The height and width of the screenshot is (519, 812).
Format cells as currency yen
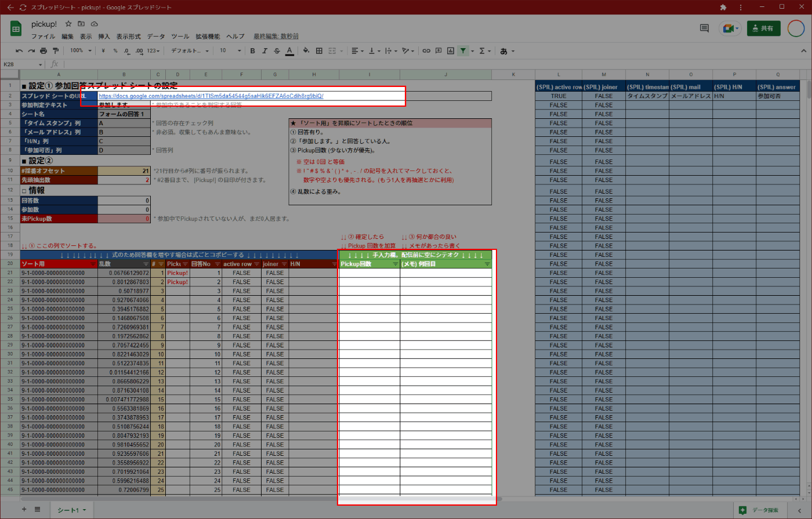pyautogui.click(x=103, y=51)
